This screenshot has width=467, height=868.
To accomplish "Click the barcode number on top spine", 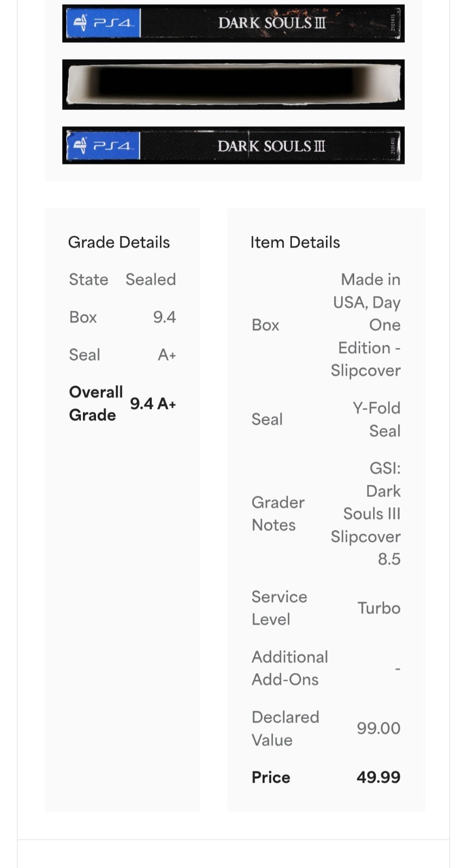I will [x=394, y=24].
